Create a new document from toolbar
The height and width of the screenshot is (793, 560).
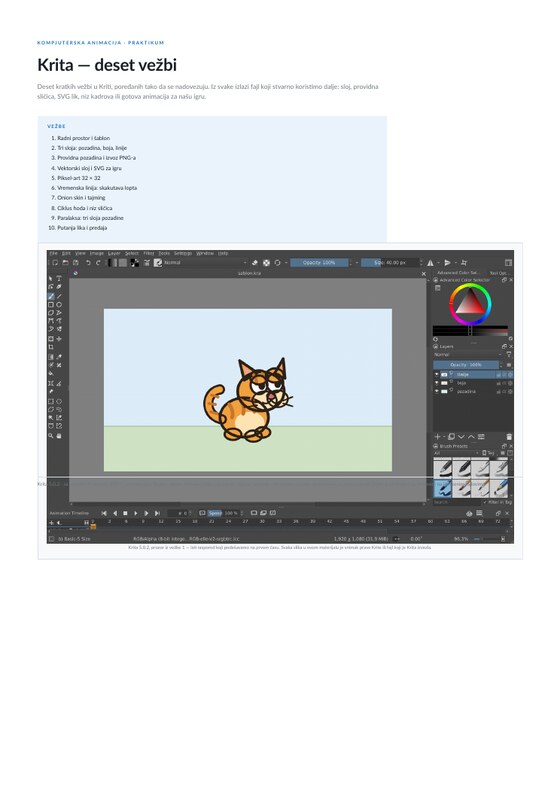(55, 262)
